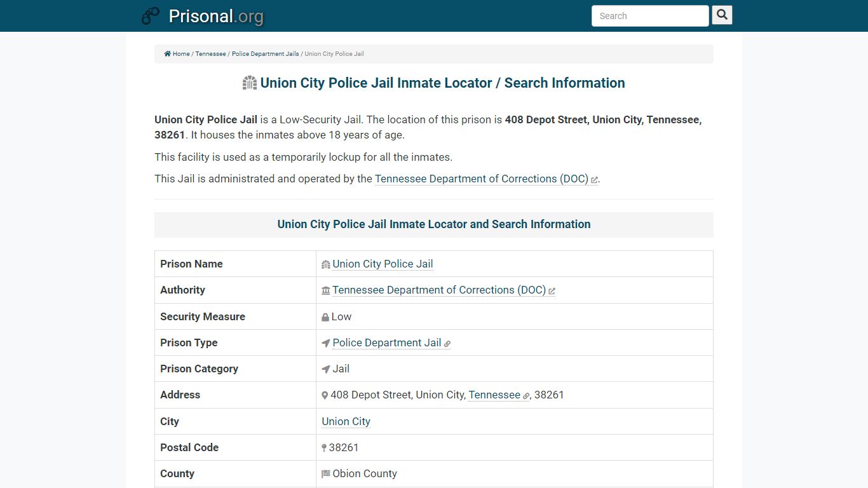Click pin icon in Postal Code row
This screenshot has height=488, width=868.
[324, 448]
